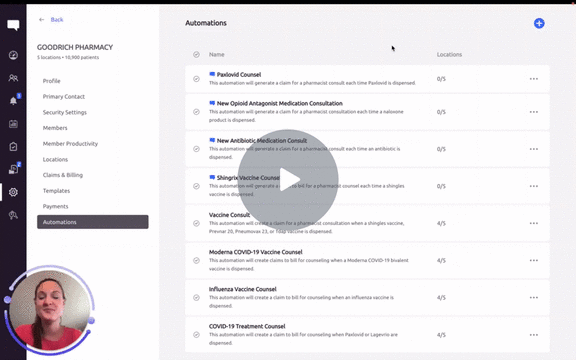
Task: Open the clipboard checkmark icon in sidebar
Action: click(x=13, y=147)
